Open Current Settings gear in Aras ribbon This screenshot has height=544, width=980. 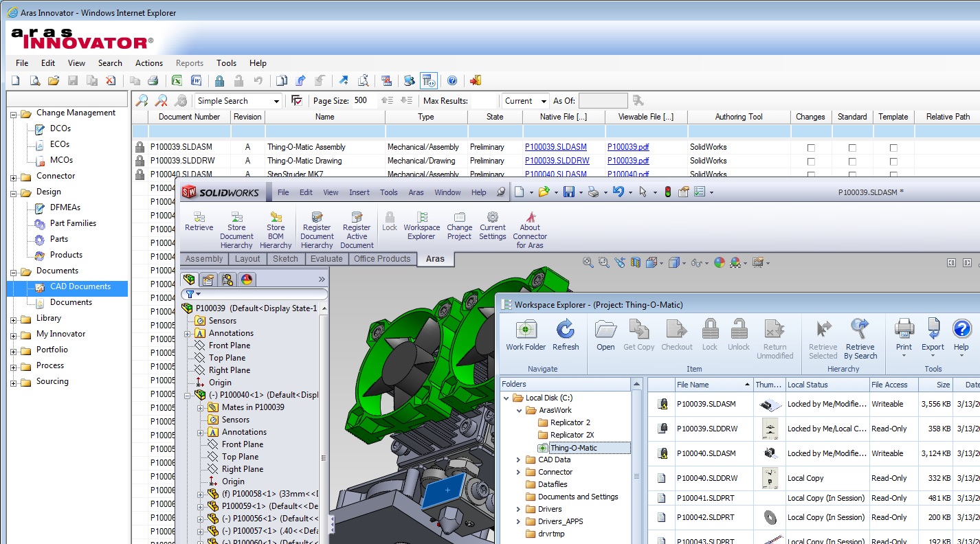(493, 226)
